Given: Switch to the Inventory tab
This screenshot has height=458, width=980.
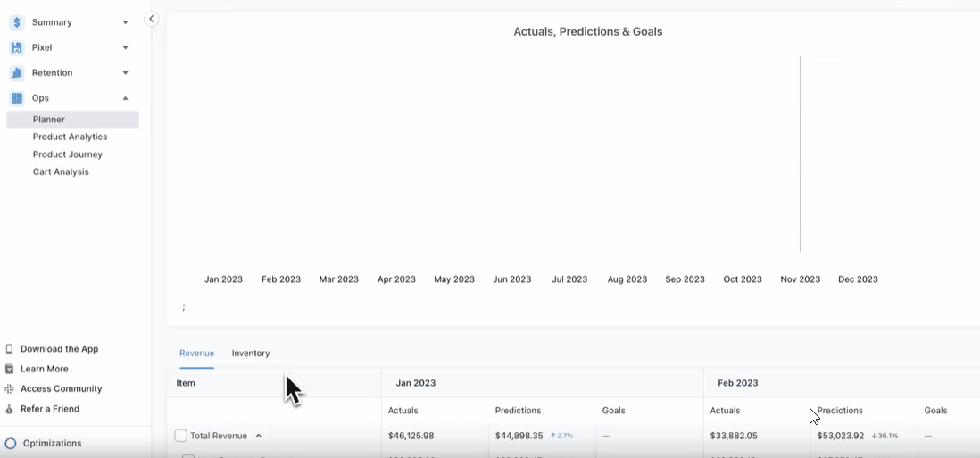Looking at the screenshot, I should coord(251,354).
